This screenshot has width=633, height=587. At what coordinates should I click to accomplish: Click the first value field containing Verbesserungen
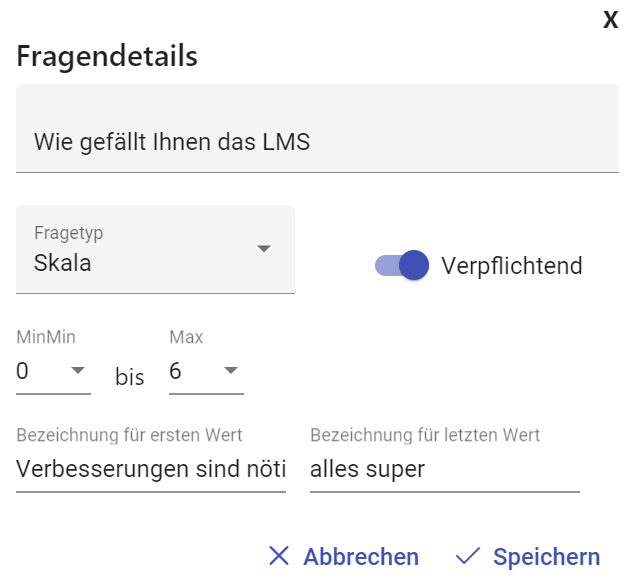[x=151, y=469]
